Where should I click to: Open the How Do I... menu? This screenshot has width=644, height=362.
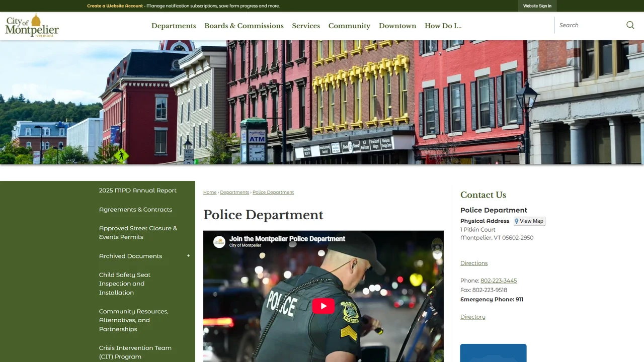coord(443,26)
